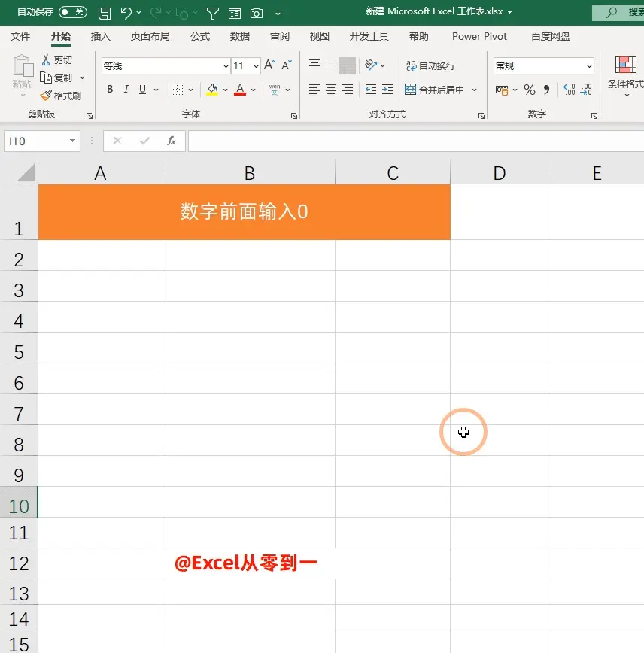Open the font size dropdown
The width and height of the screenshot is (644, 653).
(x=256, y=65)
